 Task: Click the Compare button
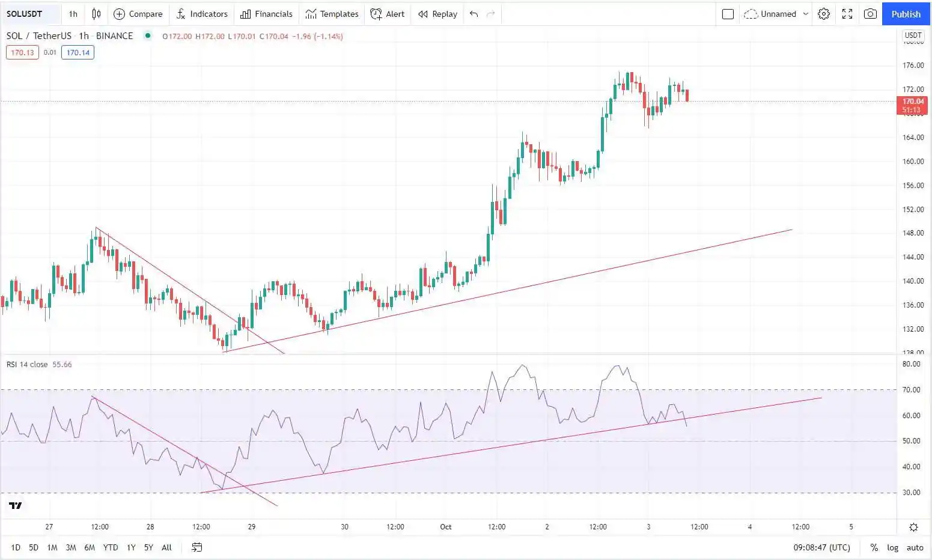click(138, 14)
